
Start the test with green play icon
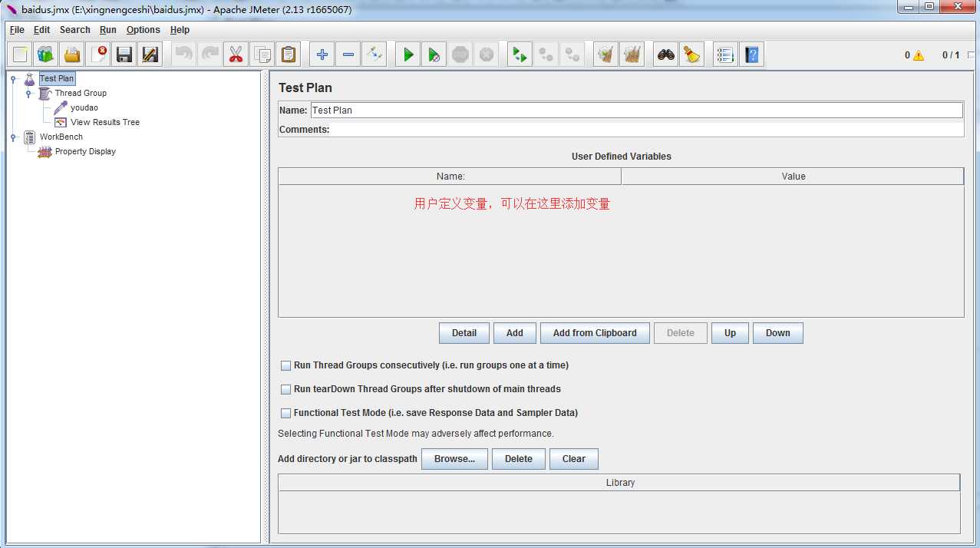[408, 54]
